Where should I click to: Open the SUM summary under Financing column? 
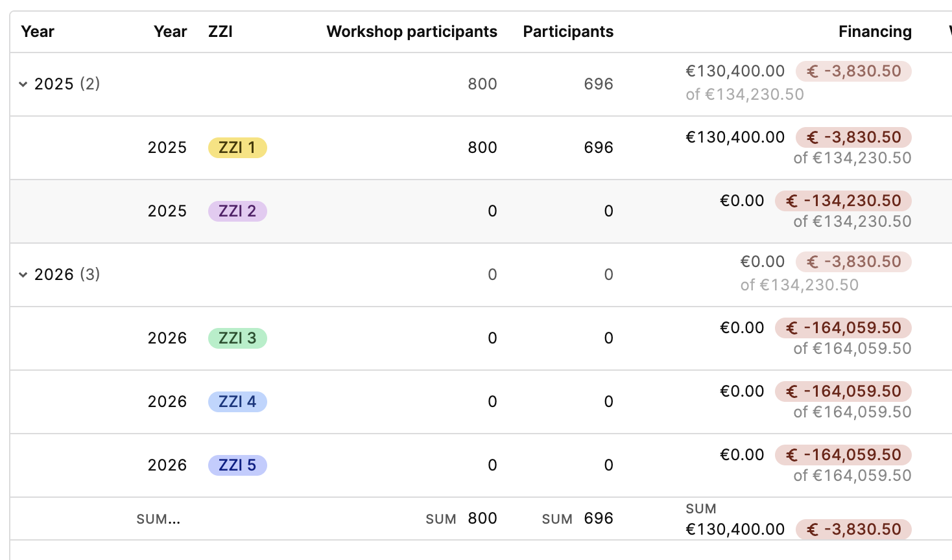[798, 520]
